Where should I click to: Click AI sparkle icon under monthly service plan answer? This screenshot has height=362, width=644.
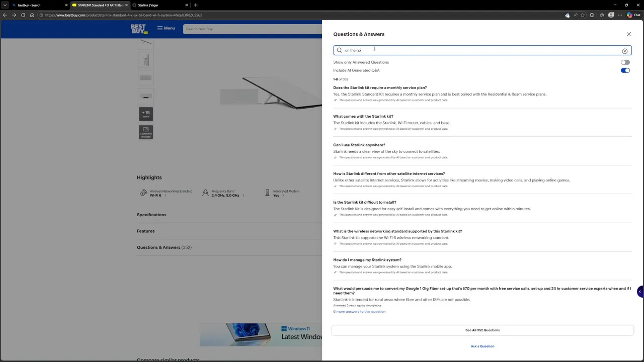(336, 100)
